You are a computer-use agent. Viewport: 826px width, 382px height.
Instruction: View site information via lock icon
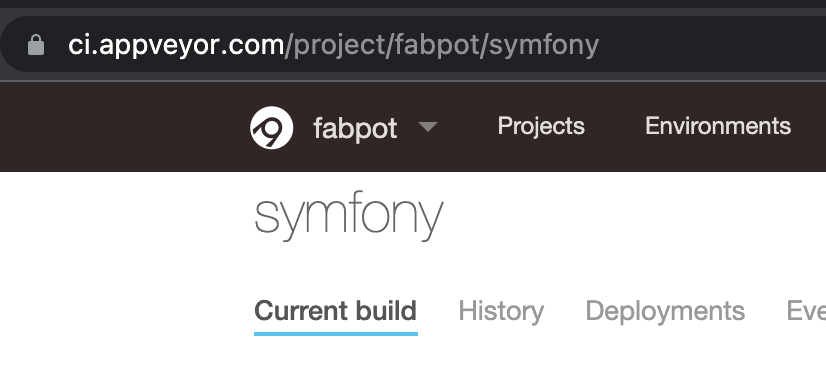pyautogui.click(x=36, y=45)
